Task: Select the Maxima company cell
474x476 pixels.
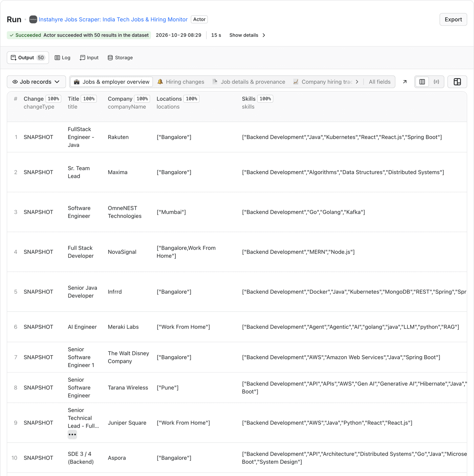Action: point(117,172)
